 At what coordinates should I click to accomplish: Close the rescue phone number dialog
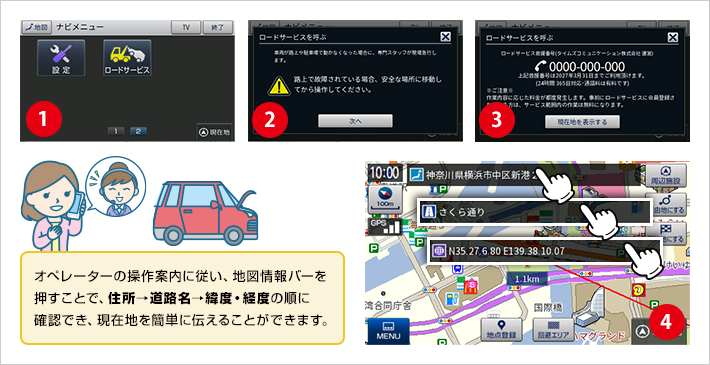[x=673, y=37]
